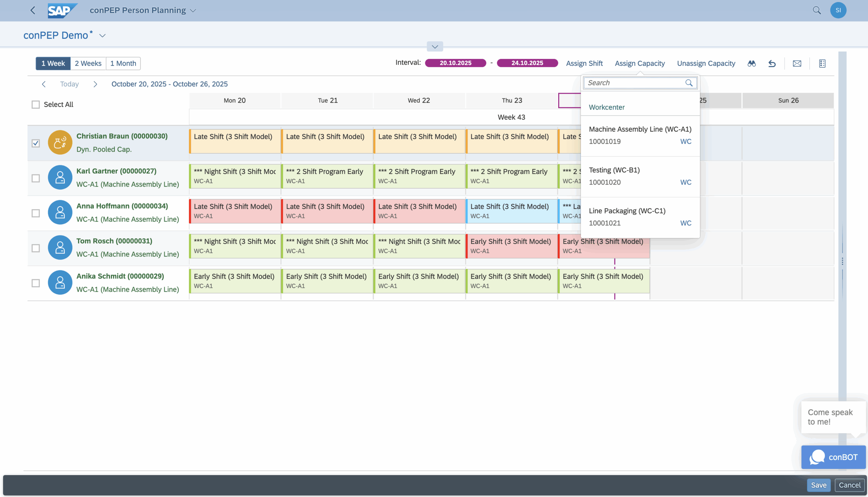Select Anika Schmidt's Wednesday Early Shift

pos(419,281)
